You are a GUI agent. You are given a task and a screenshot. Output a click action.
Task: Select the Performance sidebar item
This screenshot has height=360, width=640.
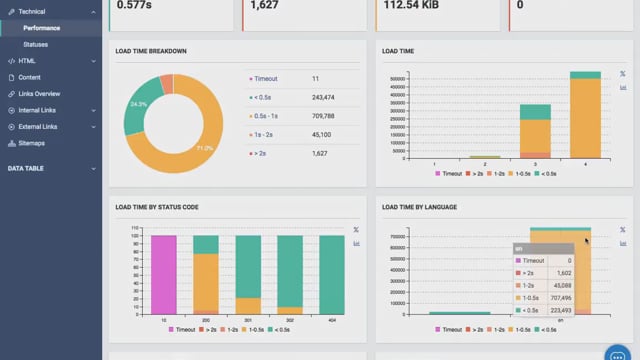[x=42, y=28]
